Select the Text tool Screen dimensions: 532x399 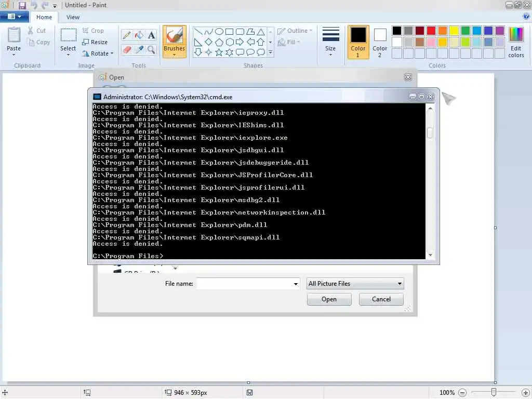(x=151, y=35)
